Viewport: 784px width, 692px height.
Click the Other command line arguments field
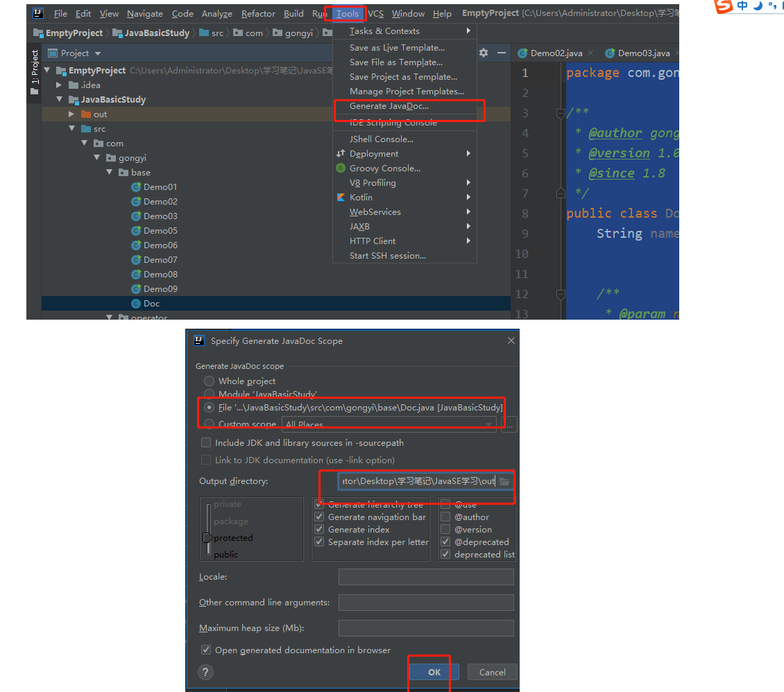point(426,602)
